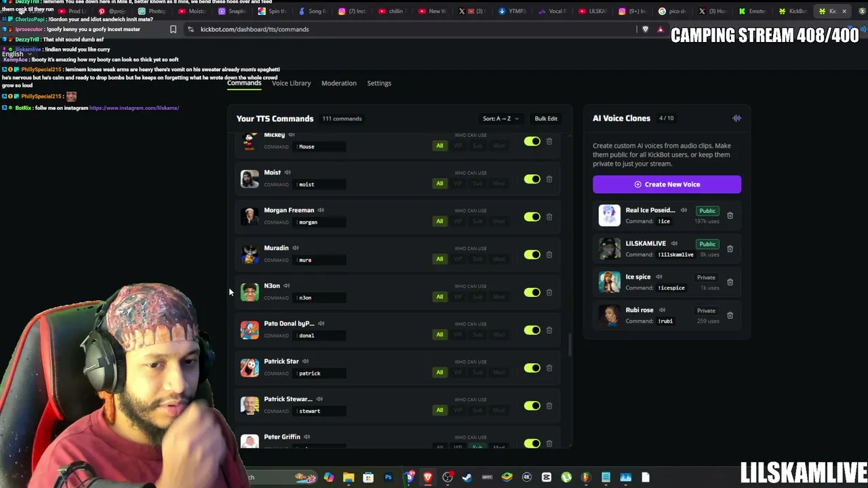
Task: Remove the Ice spice voice clone
Action: 730,282
